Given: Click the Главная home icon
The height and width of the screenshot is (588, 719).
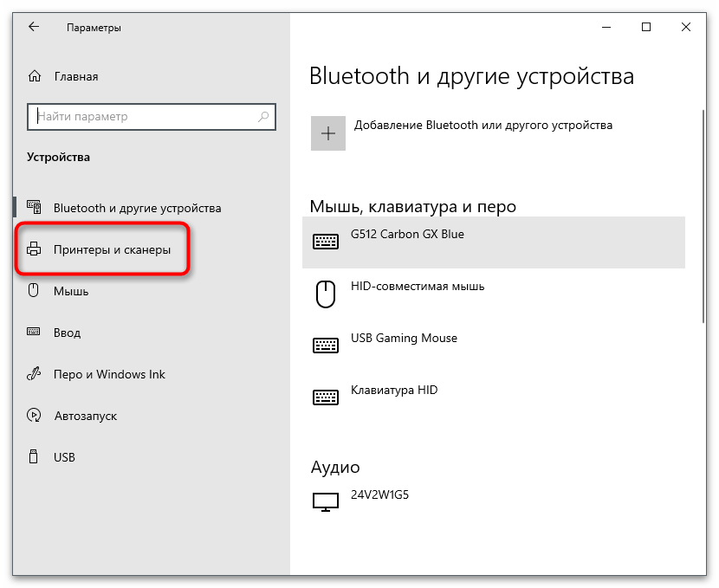Looking at the screenshot, I should (35, 76).
